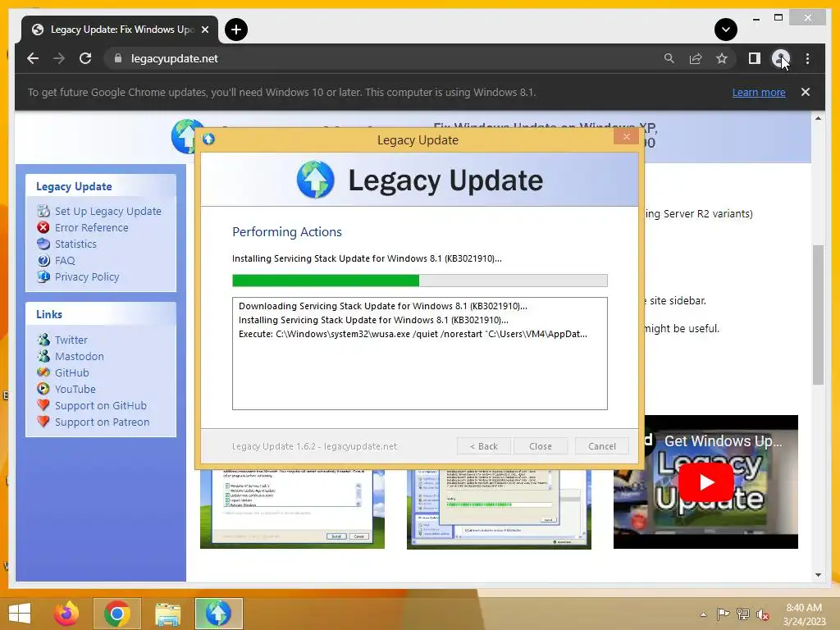Open a new Chrome tab
The image size is (840, 630).
(236, 30)
